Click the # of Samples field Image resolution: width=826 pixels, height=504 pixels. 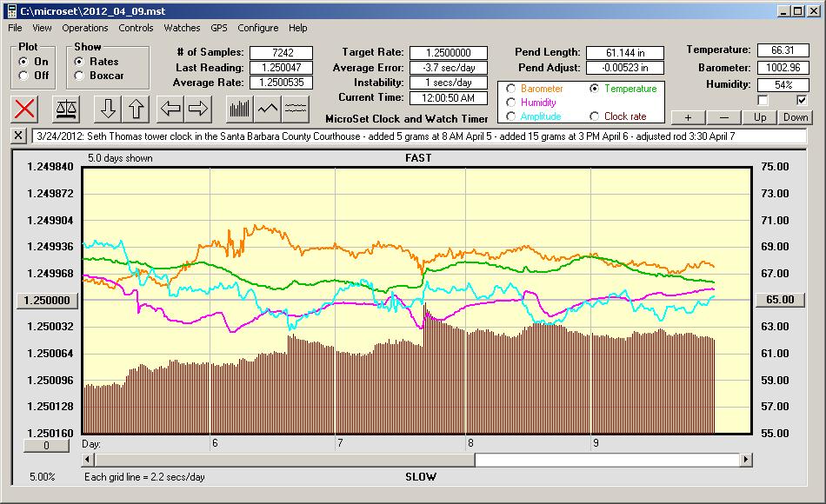pyautogui.click(x=282, y=53)
